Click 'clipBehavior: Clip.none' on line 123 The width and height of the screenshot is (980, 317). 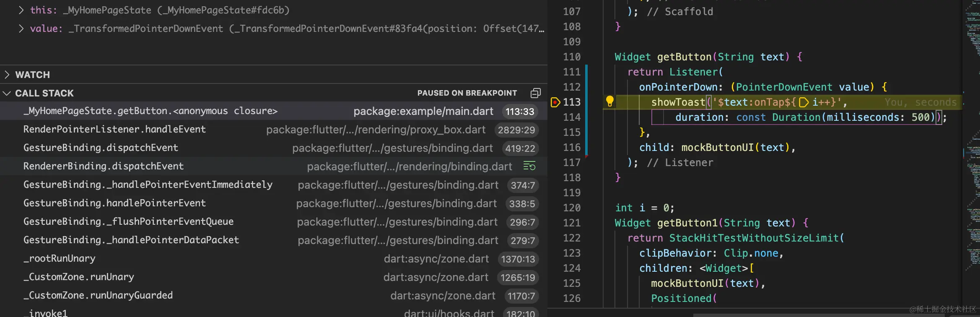coord(709,253)
